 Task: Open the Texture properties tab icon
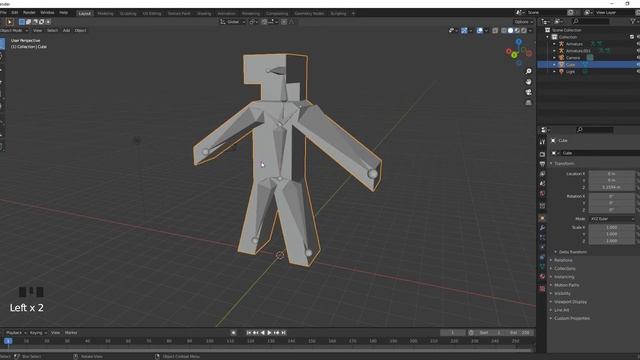pyautogui.click(x=542, y=289)
